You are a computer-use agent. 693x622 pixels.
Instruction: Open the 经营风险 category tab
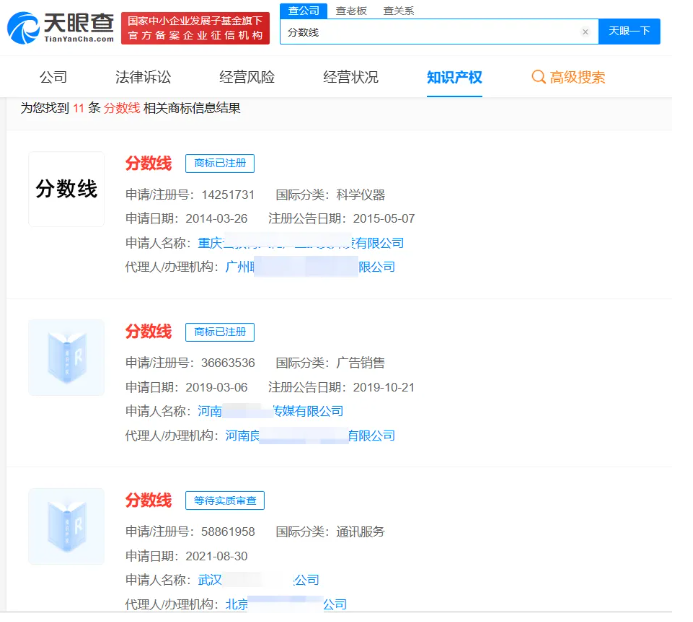point(247,77)
